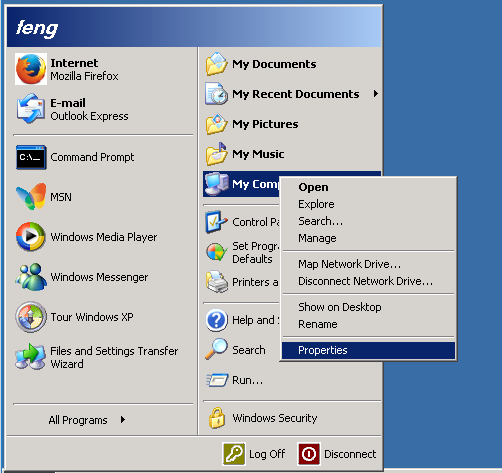This screenshot has height=473, width=502.
Task: Open My Pictures folder icon
Action: [x=217, y=124]
